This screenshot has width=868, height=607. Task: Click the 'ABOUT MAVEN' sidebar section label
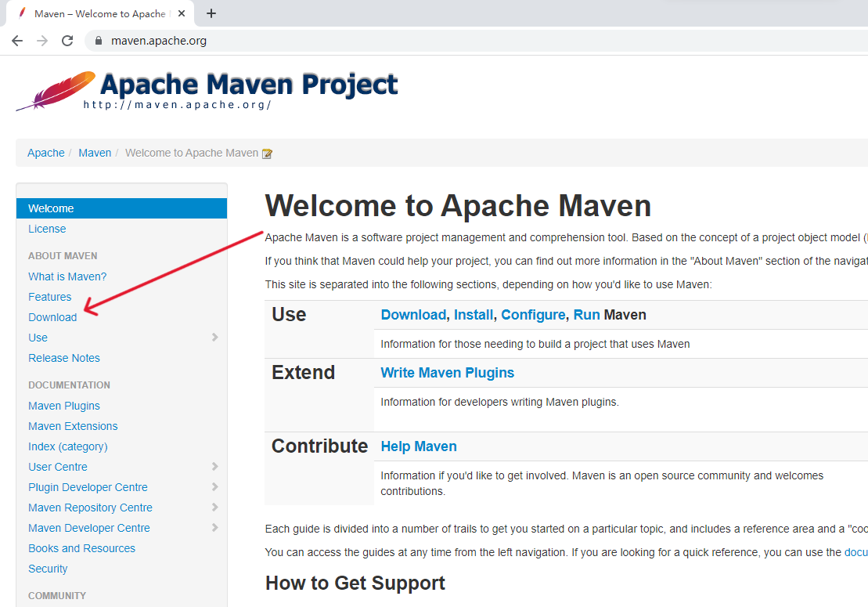(x=63, y=256)
